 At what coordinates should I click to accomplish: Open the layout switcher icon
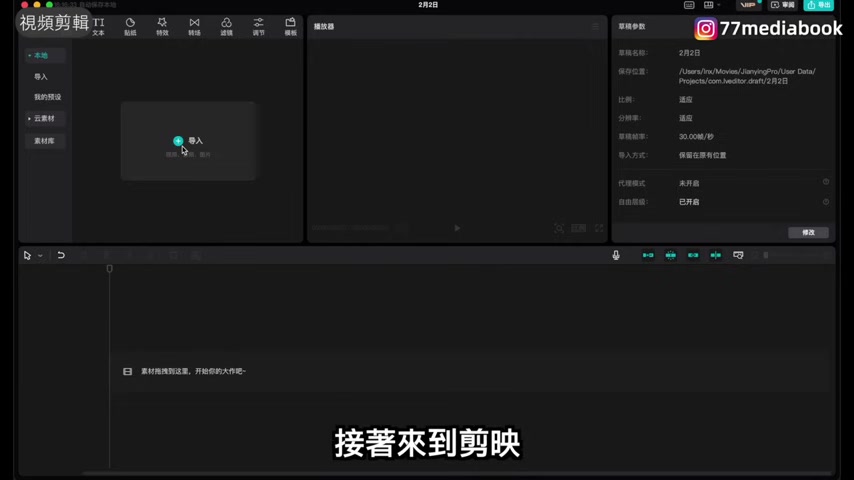[709, 5]
